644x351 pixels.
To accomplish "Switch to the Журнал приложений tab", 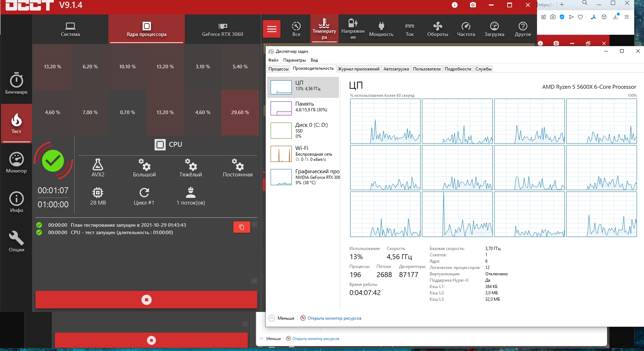I will pos(359,69).
